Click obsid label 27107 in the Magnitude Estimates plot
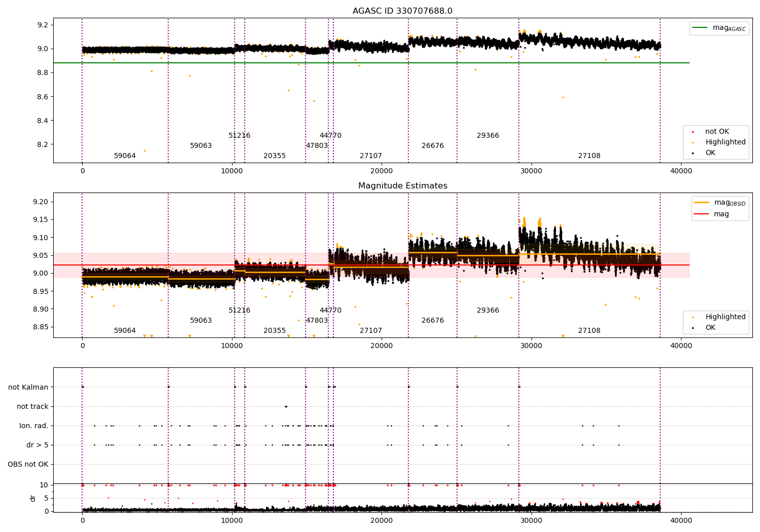760x532 pixels. tap(371, 331)
